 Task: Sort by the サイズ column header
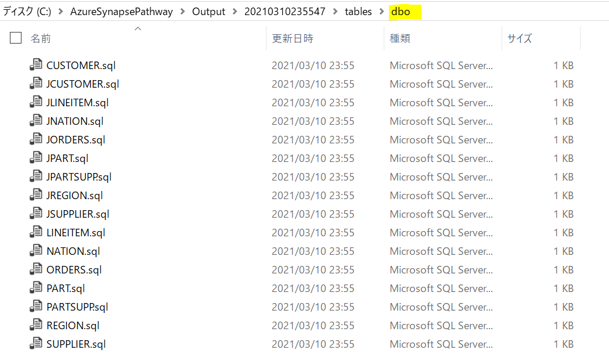click(520, 38)
